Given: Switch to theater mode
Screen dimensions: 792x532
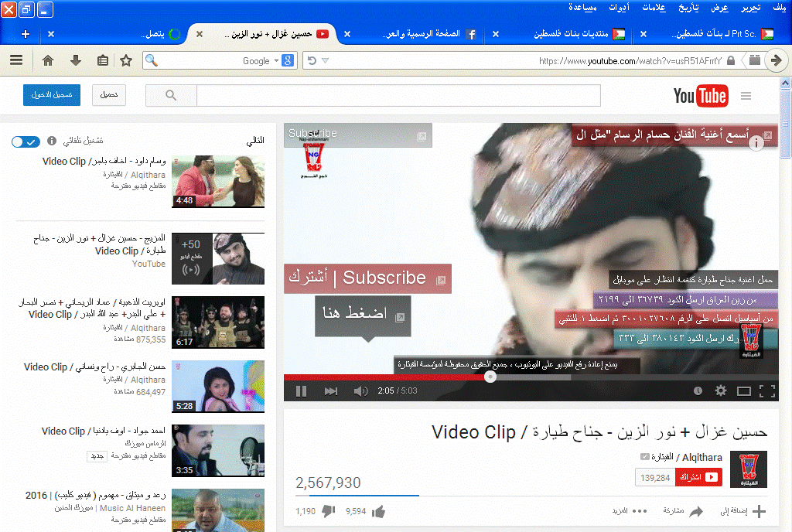Looking at the screenshot, I should 744,391.
